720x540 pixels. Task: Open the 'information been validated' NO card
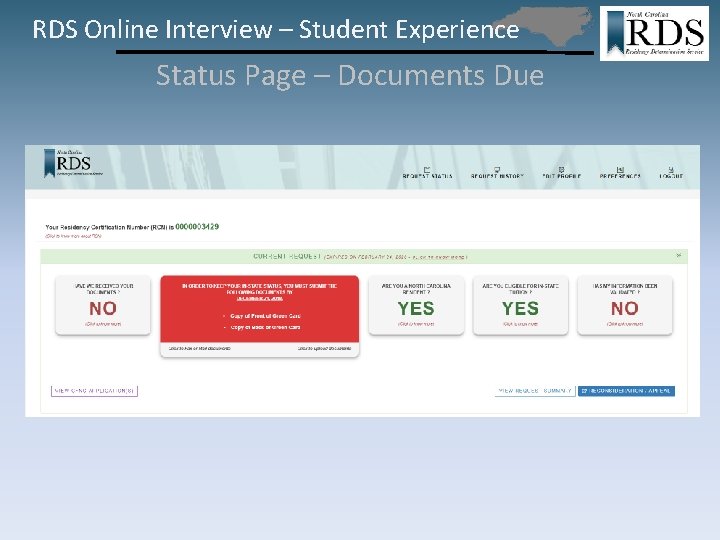tap(624, 305)
